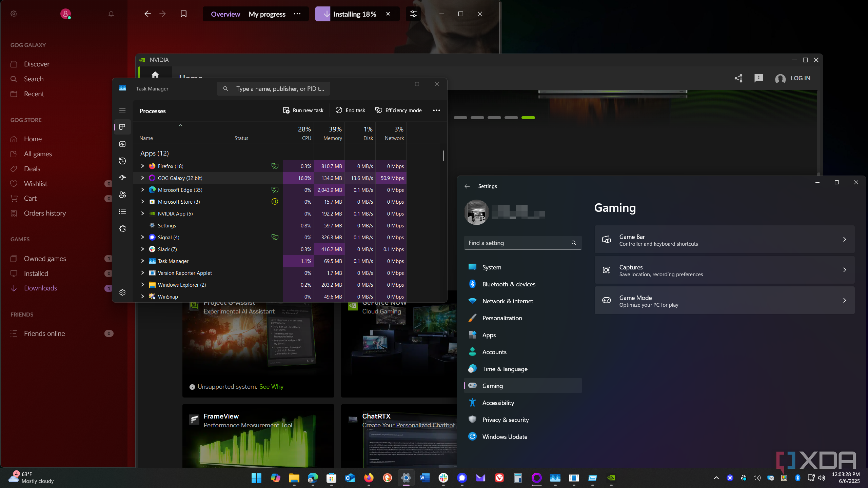
Task: Expand Firefox (18) process group
Action: (x=142, y=166)
